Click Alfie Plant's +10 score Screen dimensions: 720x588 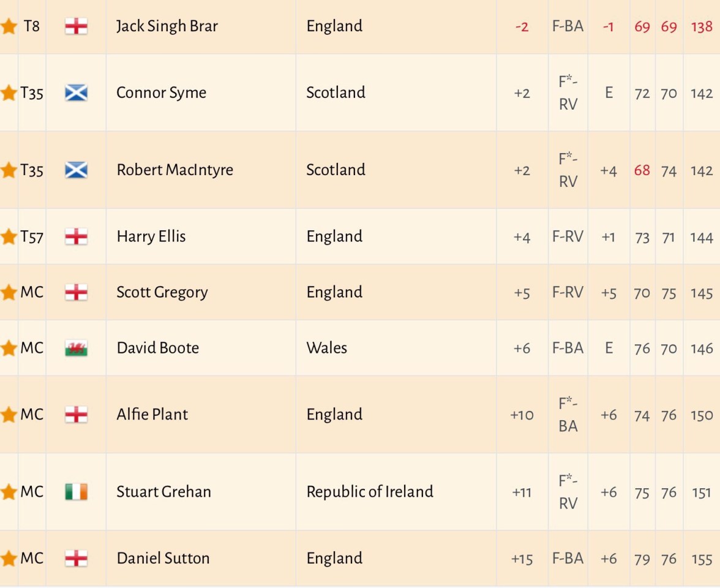[522, 415]
